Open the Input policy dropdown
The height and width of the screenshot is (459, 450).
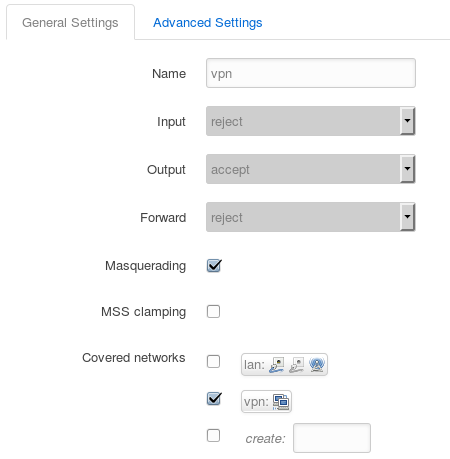coord(311,121)
